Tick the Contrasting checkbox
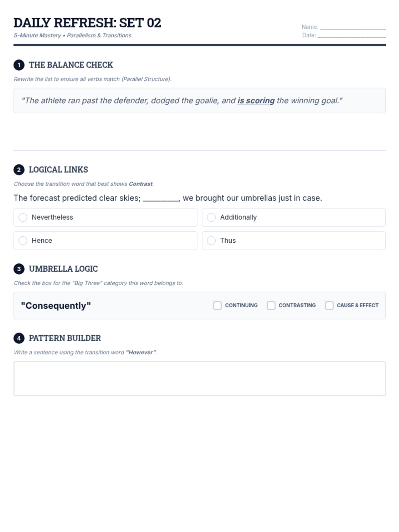The image size is (399, 532). pyautogui.click(x=271, y=306)
